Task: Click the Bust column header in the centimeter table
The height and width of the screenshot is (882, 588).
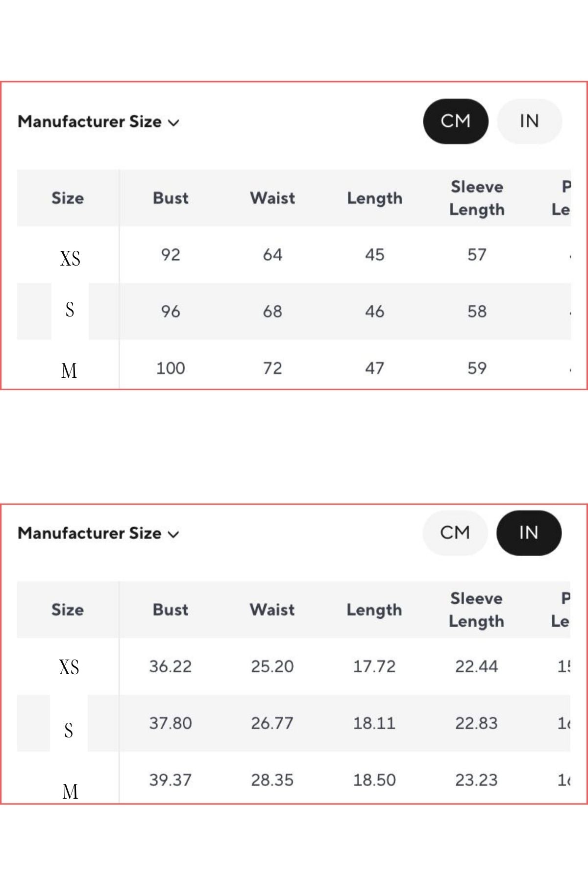Action: click(171, 198)
